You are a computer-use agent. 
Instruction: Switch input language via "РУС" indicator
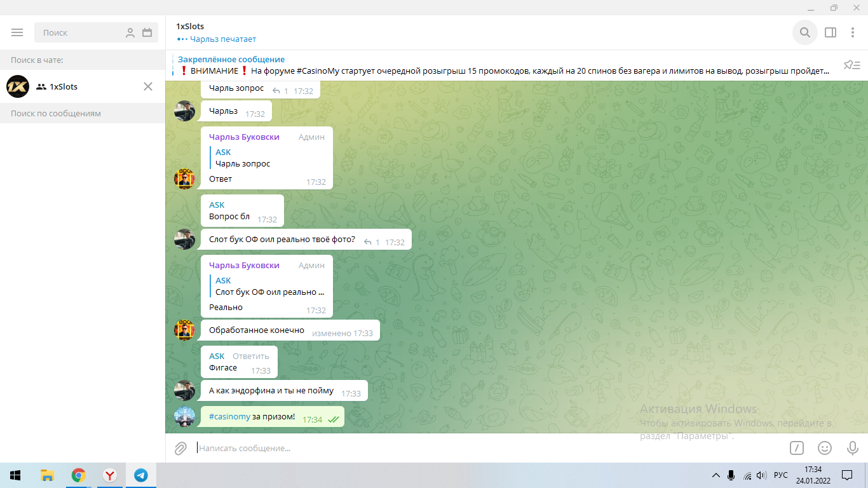click(x=781, y=475)
